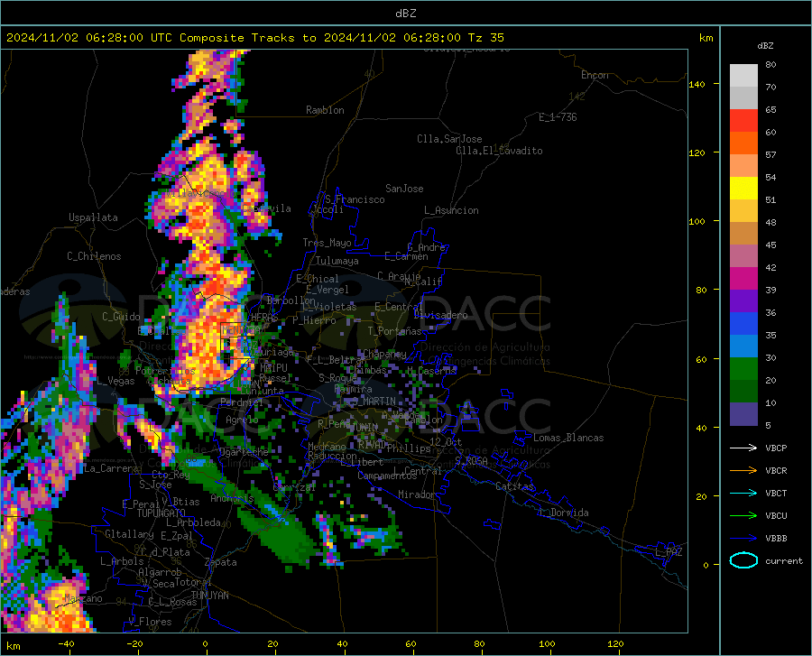Screen dimensions: 812x656
Task: Click the Divisadero map label
Action: point(440,315)
